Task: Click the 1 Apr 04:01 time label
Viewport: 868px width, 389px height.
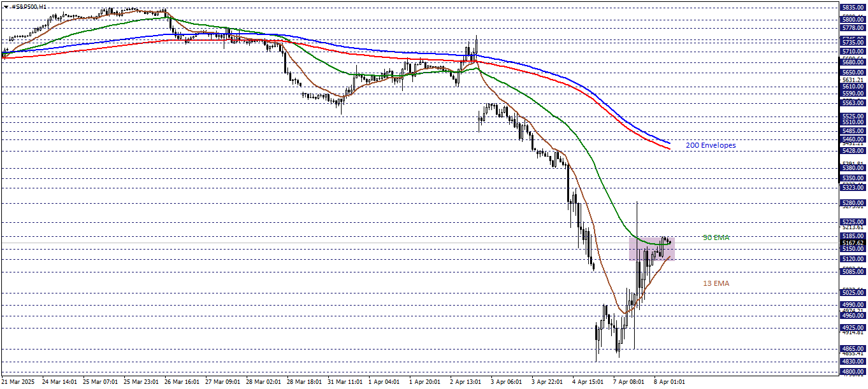Action: (x=384, y=382)
